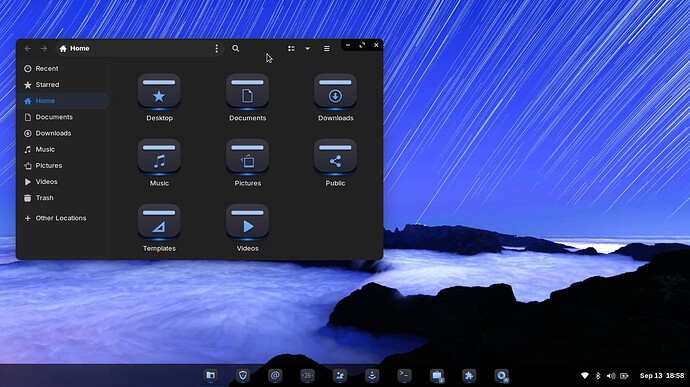Launch the terminal from the dock
The image size is (690, 387).
click(404, 376)
